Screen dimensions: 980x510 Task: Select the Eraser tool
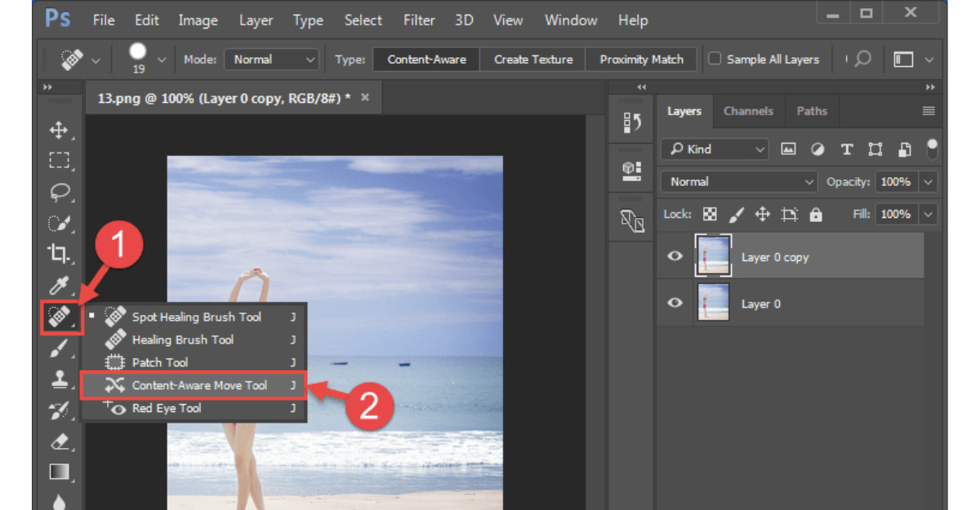[60, 441]
